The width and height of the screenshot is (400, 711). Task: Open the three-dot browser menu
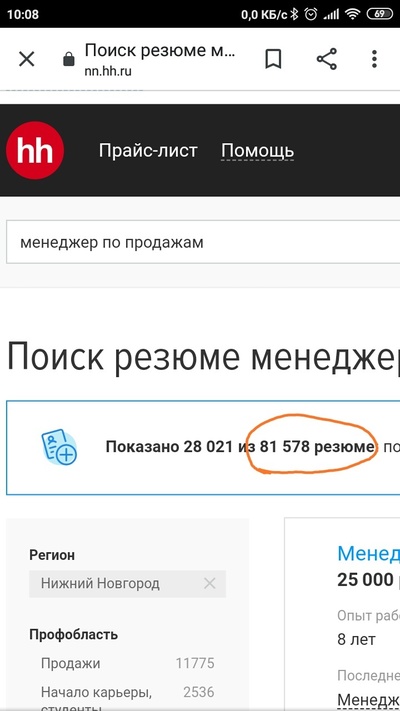point(374,59)
